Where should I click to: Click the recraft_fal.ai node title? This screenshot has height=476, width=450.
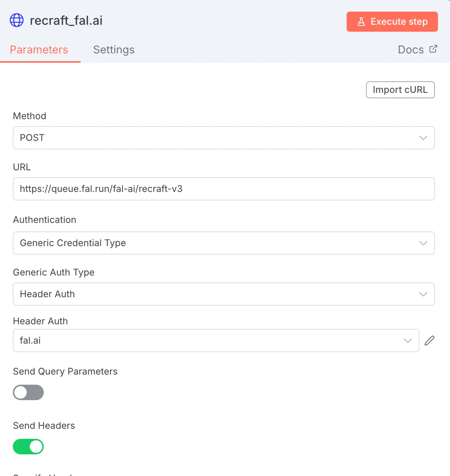[x=66, y=21]
